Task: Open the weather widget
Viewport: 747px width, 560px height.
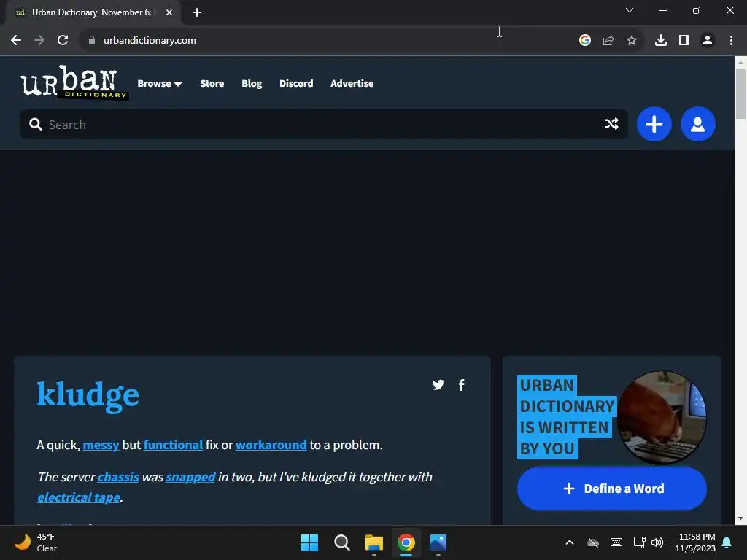Action: pos(36,542)
